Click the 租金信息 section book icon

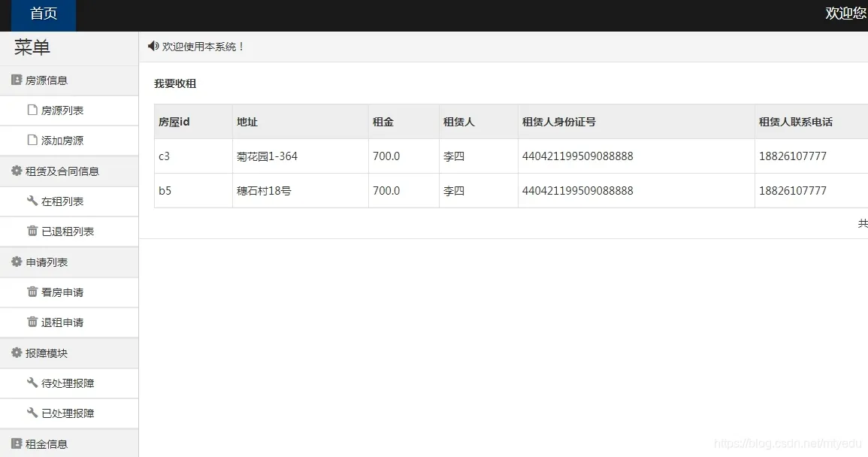point(17,443)
